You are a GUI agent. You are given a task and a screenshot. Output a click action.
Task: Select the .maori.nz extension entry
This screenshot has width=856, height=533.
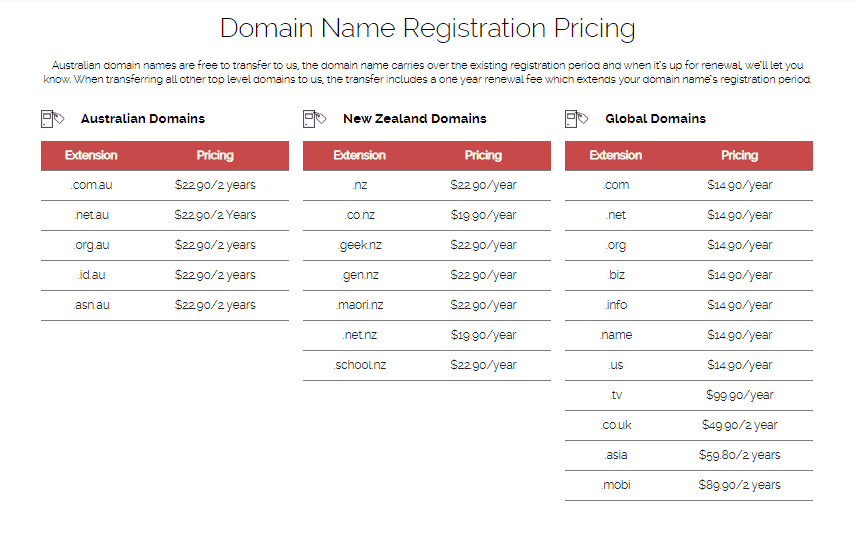360,305
